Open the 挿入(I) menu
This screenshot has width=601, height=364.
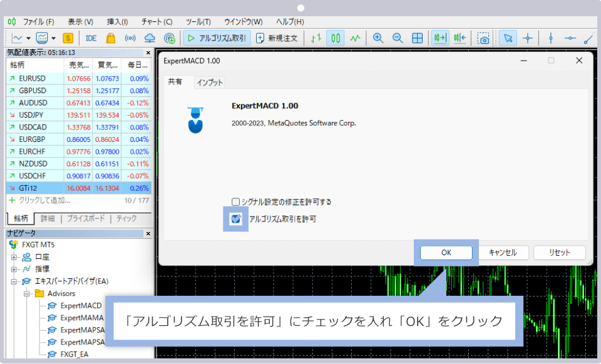[117, 22]
